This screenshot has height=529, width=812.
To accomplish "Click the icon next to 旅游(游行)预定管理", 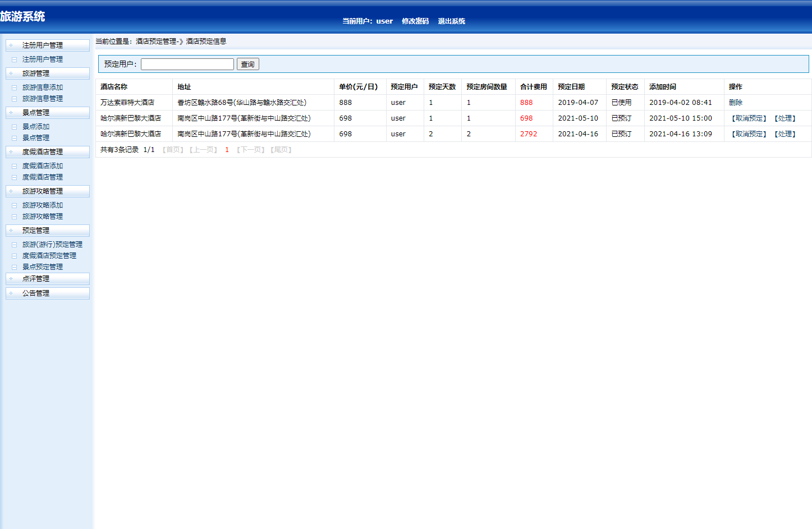I will (x=14, y=245).
